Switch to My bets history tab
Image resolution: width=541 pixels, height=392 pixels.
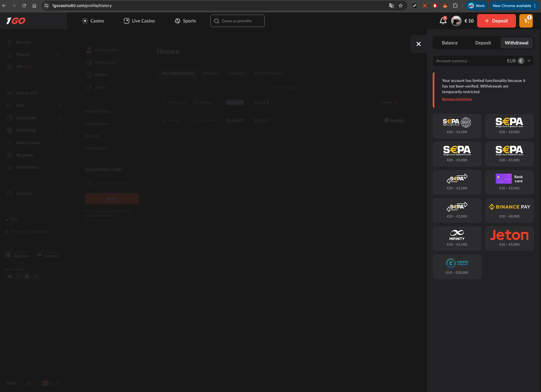[x=211, y=73]
